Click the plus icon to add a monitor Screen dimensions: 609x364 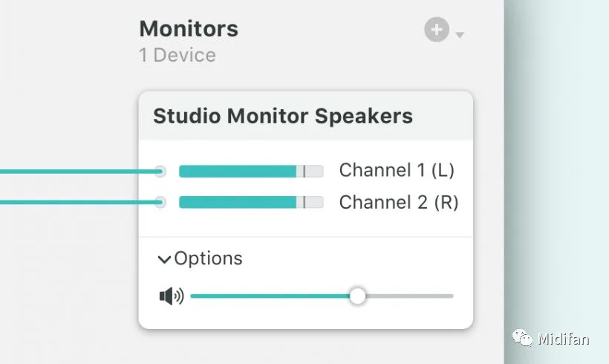[x=437, y=30]
